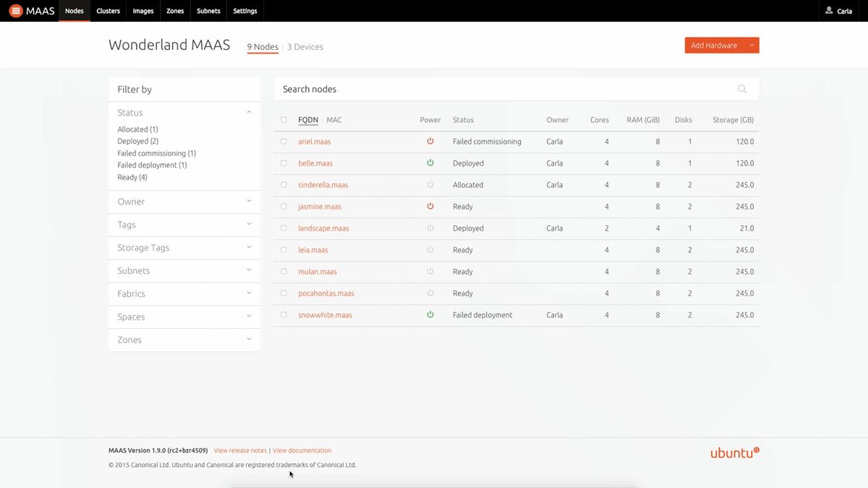
Task: Click the View release notes link
Action: click(239, 450)
